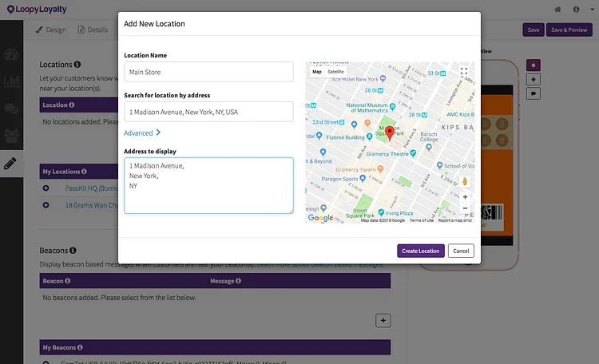Click the Save & Preview button

tap(569, 30)
